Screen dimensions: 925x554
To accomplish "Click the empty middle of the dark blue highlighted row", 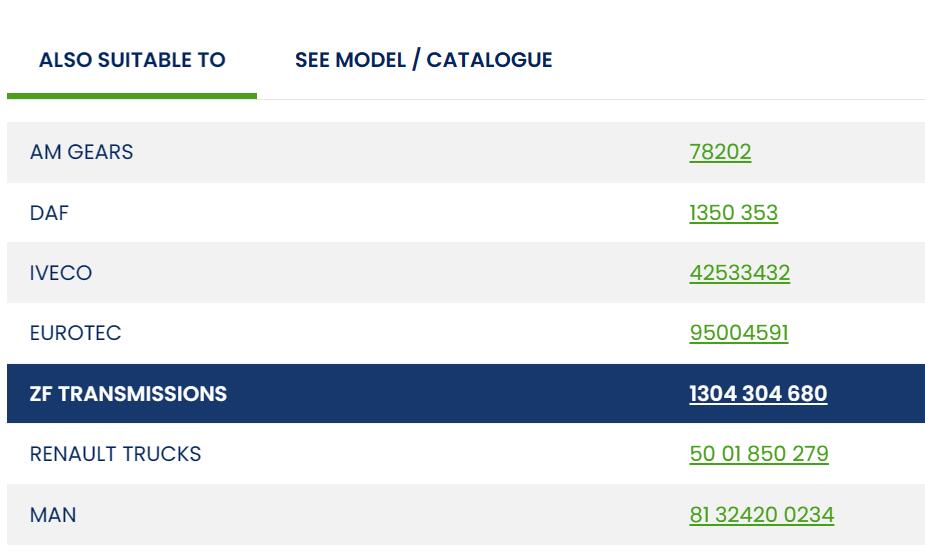I will [x=450, y=394].
